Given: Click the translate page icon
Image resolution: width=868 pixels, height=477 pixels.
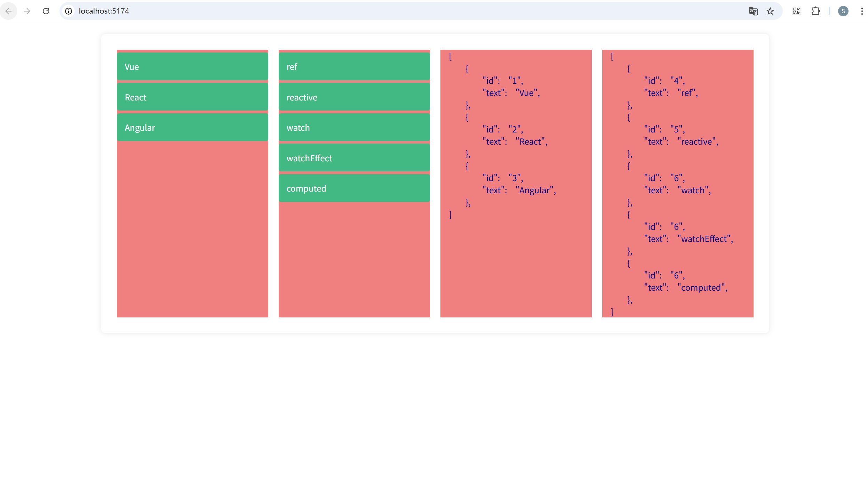Looking at the screenshot, I should 753,11.
